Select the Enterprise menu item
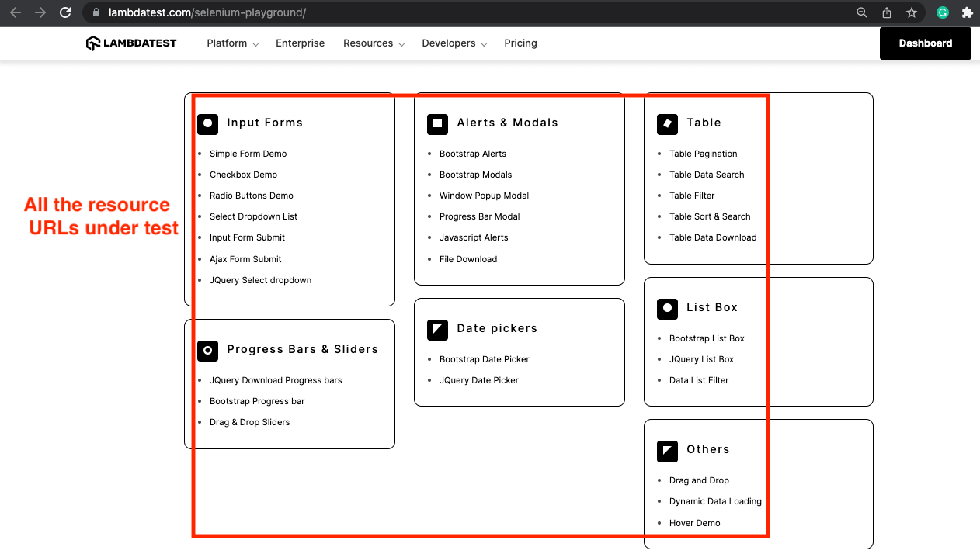 300,43
